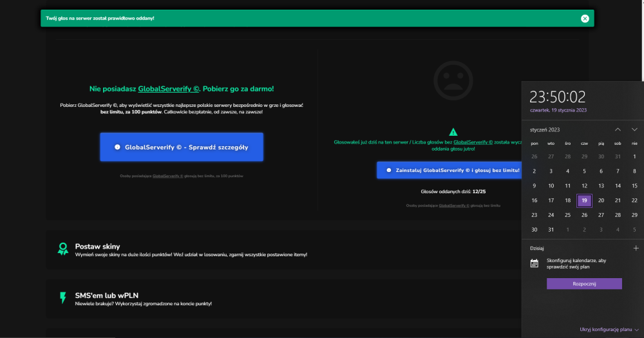Click info icon on Zainstaluj GlobalServerify button
The width and height of the screenshot is (644, 338).
[388, 170]
